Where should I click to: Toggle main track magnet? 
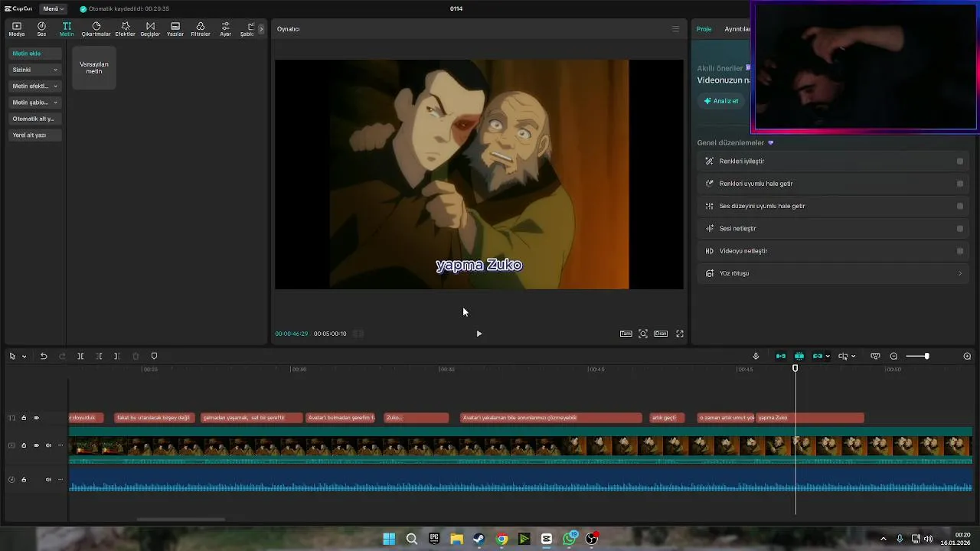[781, 356]
